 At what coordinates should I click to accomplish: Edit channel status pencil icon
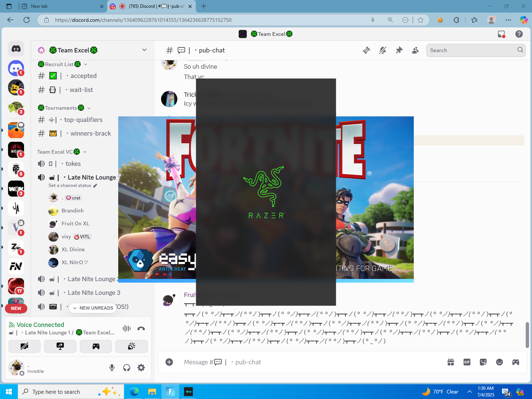tap(95, 185)
